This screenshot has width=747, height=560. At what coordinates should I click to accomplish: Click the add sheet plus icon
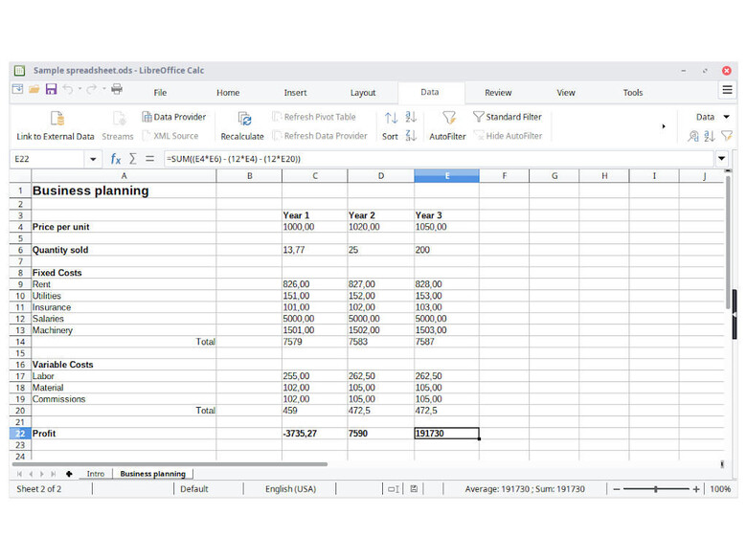click(x=69, y=474)
